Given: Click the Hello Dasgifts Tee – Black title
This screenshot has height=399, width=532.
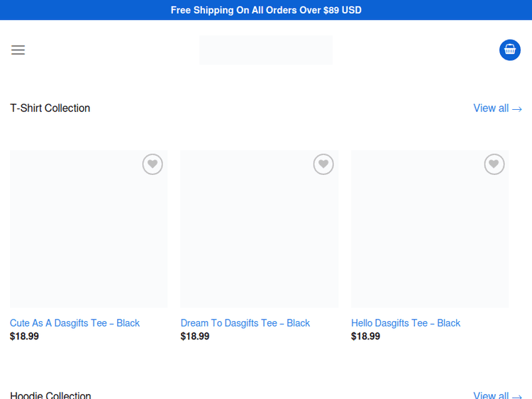Looking at the screenshot, I should pyautogui.click(x=406, y=323).
